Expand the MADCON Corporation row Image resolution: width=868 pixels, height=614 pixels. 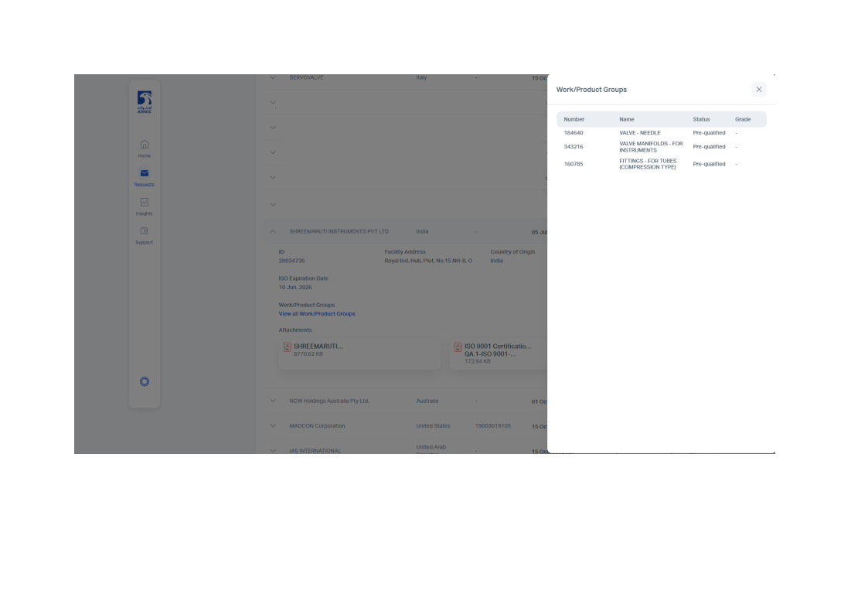click(272, 426)
